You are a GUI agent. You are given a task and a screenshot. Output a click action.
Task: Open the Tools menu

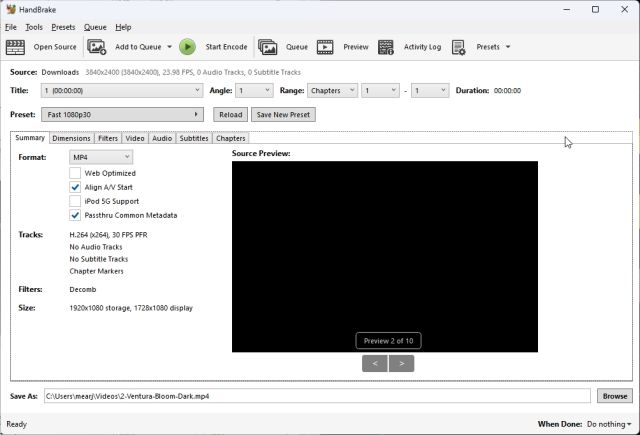pos(34,27)
